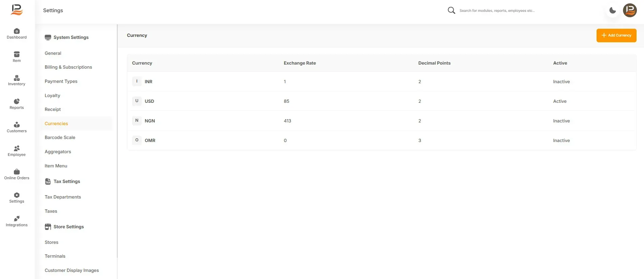Screen dimensions: 644x279
Task: Open the Customers icon
Action: (17, 125)
